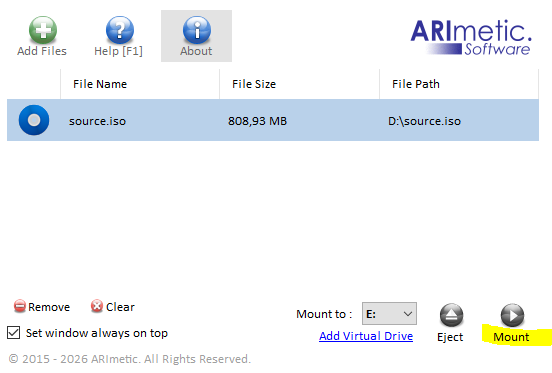Screen dimensions: 552x373
Task: Click the File Size column header
Action: (300, 84)
